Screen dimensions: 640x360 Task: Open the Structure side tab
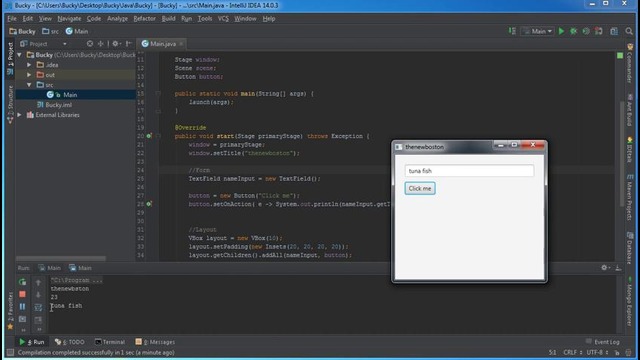click(10, 104)
